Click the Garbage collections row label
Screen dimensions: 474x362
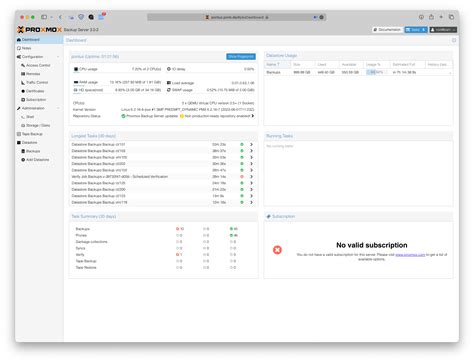pos(92,242)
